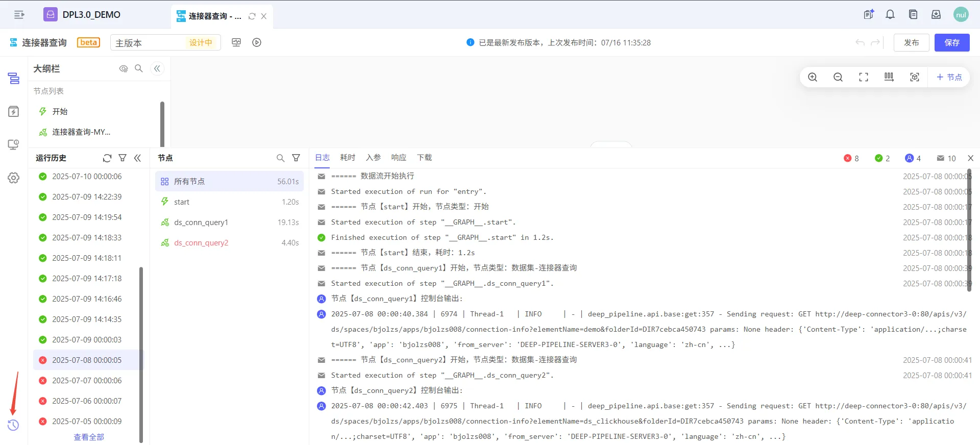Fit canvas to screen
The image size is (980, 445).
click(864, 77)
